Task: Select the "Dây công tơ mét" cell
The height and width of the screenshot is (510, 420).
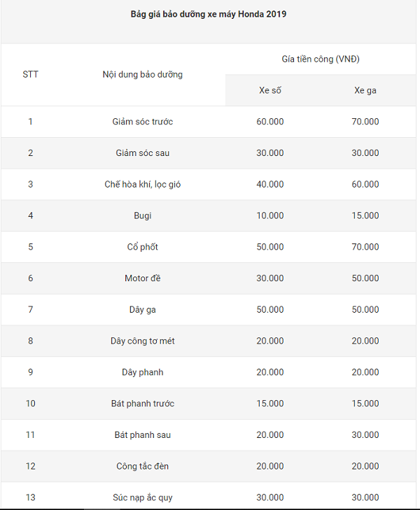Action: 143,341
